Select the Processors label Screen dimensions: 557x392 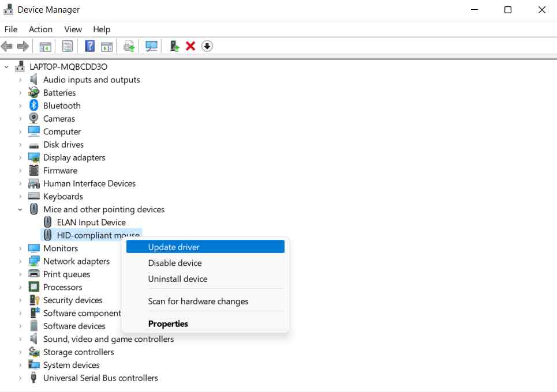coord(62,287)
